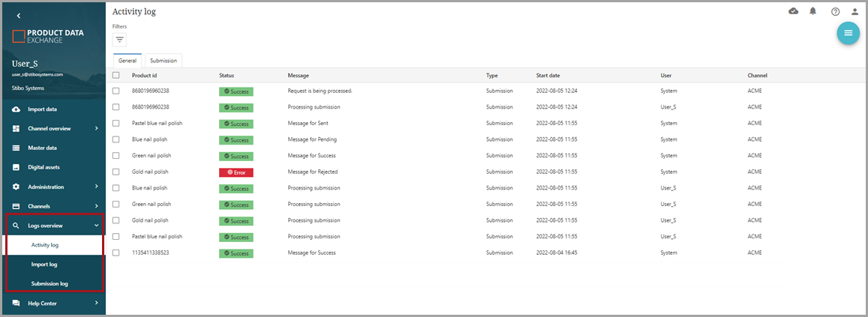Open the notifications bell
Image resolution: width=868 pixels, height=317 pixels.
click(813, 11)
